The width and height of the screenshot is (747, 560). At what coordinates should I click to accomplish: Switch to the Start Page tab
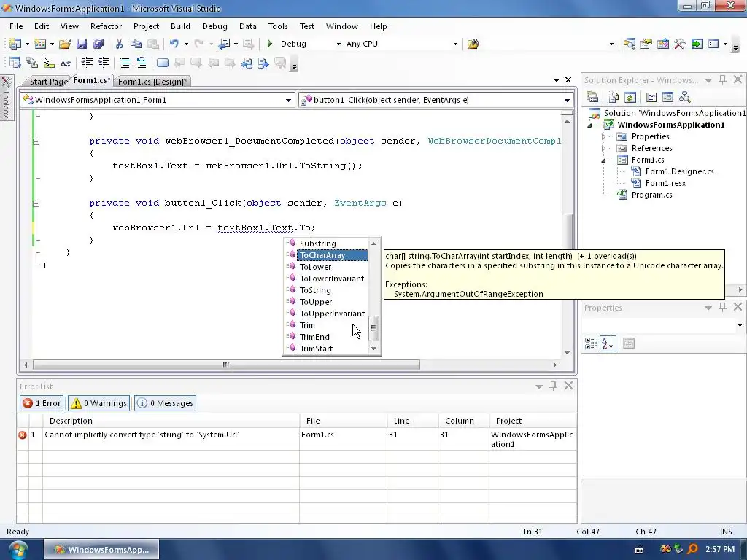pyautogui.click(x=48, y=82)
